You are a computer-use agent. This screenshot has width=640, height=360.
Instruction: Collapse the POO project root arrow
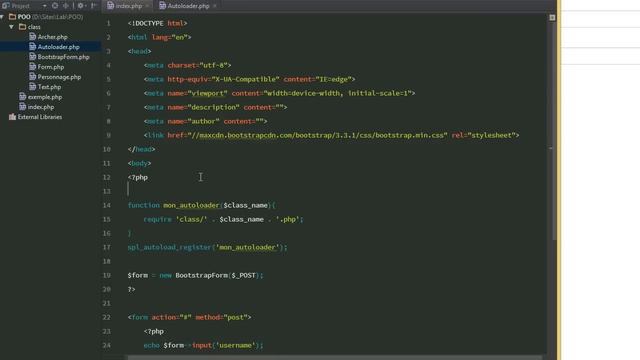click(x=2, y=17)
